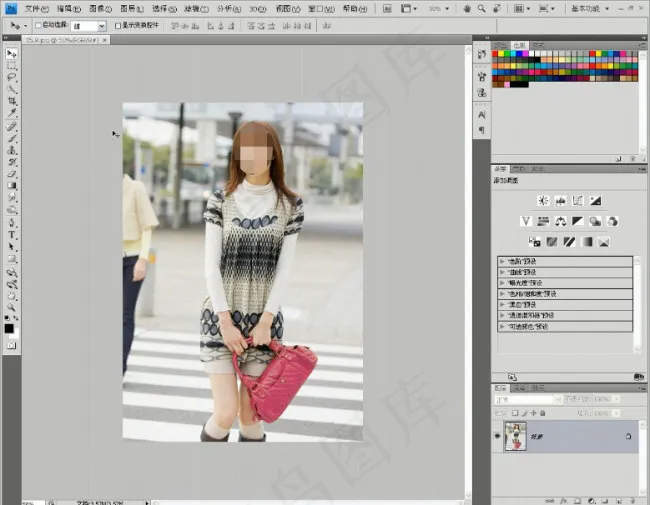Select the Brush tool
This screenshot has height=505, width=650.
tap(11, 138)
